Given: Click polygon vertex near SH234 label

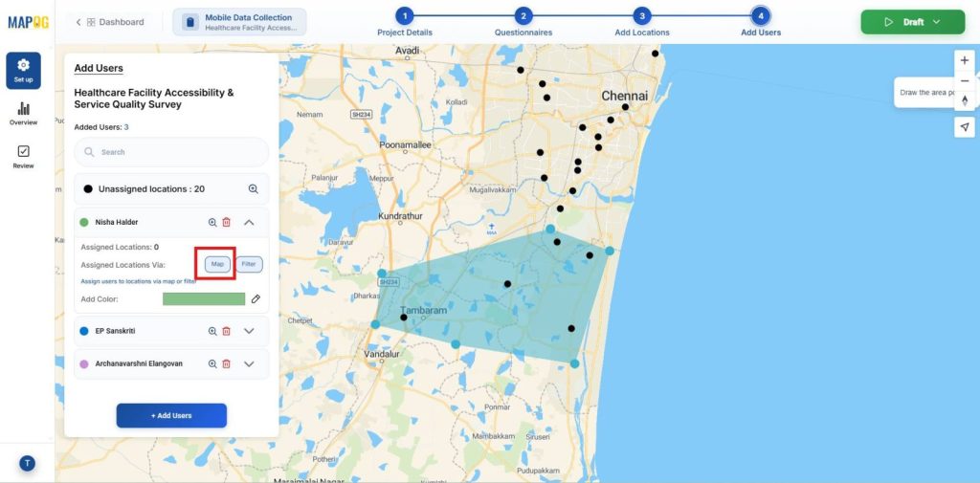Looking at the screenshot, I should [x=382, y=274].
